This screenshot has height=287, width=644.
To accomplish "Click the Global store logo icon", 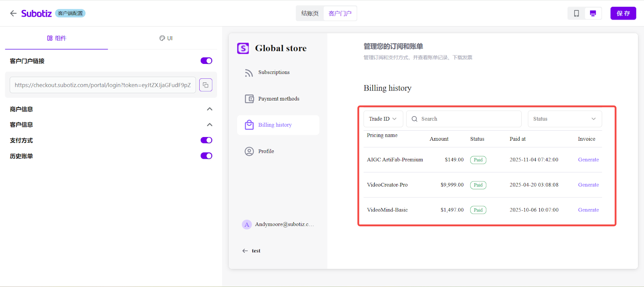I will [x=243, y=48].
